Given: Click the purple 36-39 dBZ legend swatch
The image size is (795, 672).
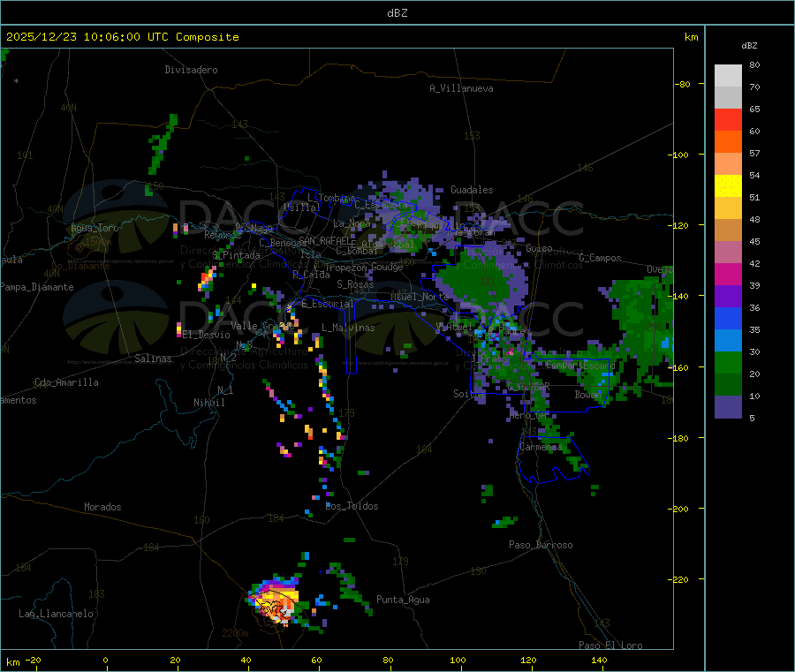Looking at the screenshot, I should (728, 297).
